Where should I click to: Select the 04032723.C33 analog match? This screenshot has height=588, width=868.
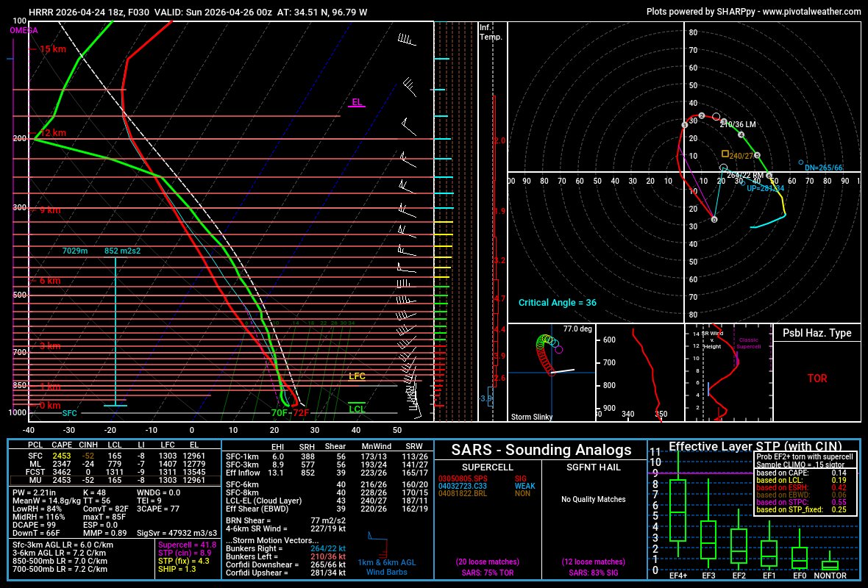463,487
